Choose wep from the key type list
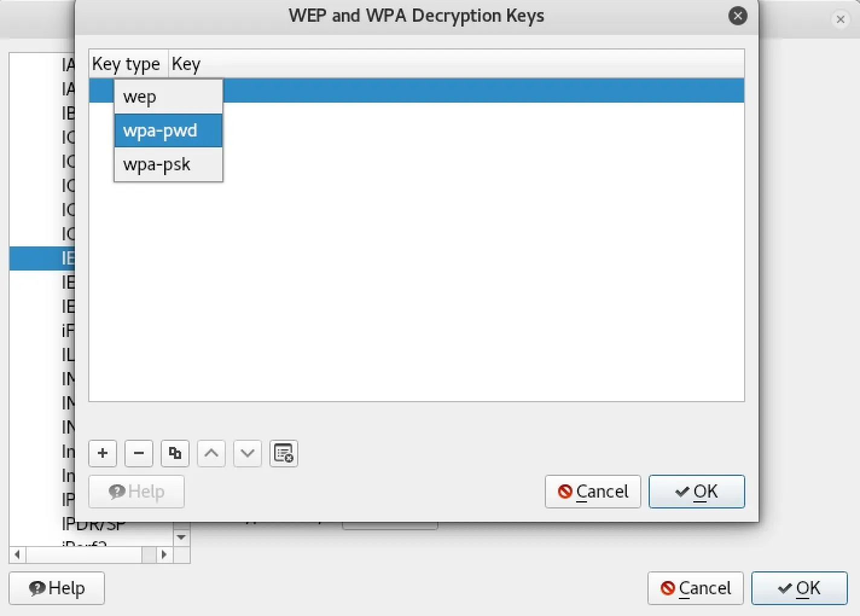 168,97
